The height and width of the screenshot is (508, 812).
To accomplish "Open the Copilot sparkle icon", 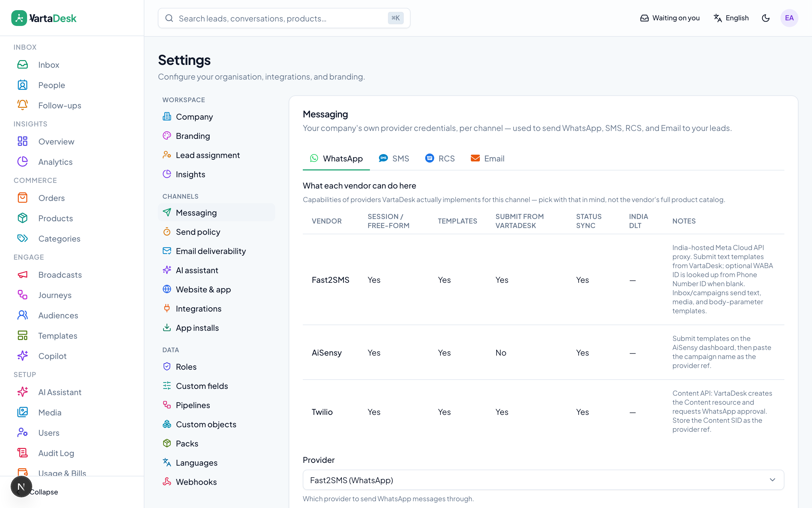I will click(23, 356).
